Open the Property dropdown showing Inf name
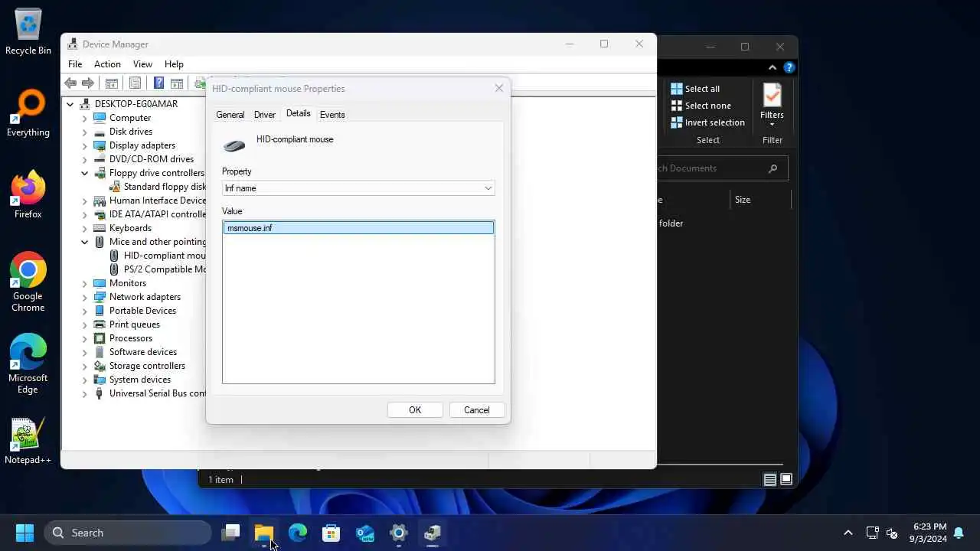980x551 pixels. (x=358, y=188)
